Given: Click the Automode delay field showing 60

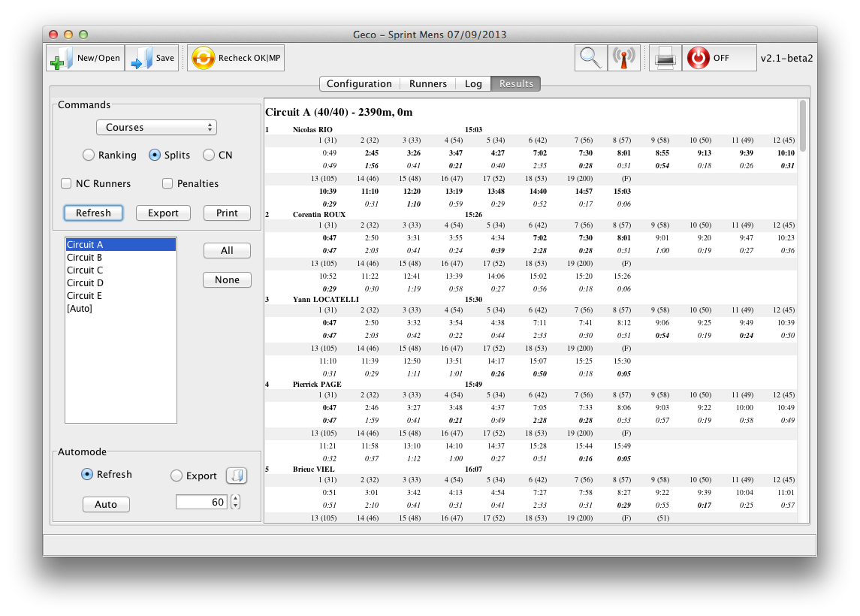Looking at the screenshot, I should (201, 502).
